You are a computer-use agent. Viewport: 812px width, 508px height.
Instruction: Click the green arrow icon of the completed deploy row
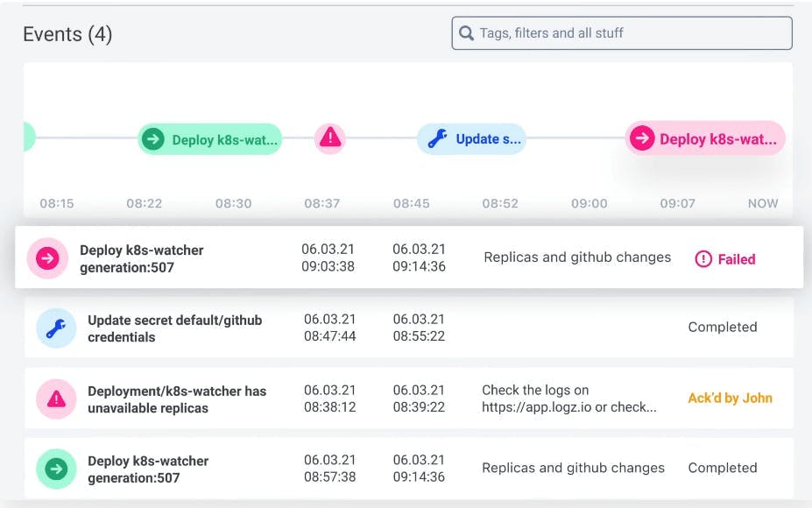(56, 469)
